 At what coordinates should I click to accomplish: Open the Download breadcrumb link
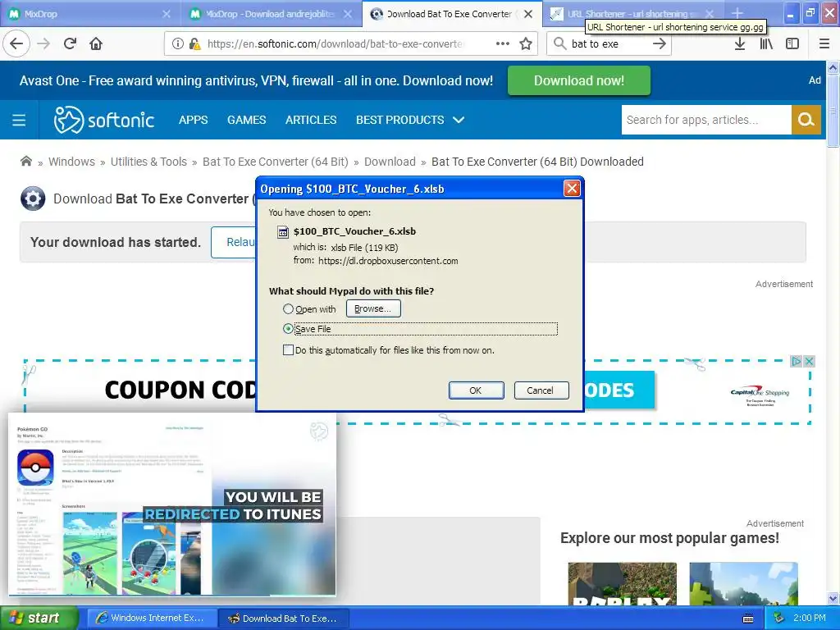point(390,162)
